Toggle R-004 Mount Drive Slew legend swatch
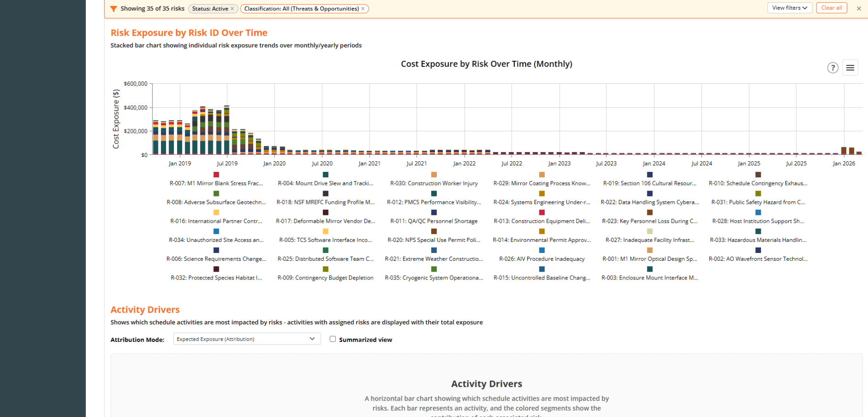 [x=325, y=175]
